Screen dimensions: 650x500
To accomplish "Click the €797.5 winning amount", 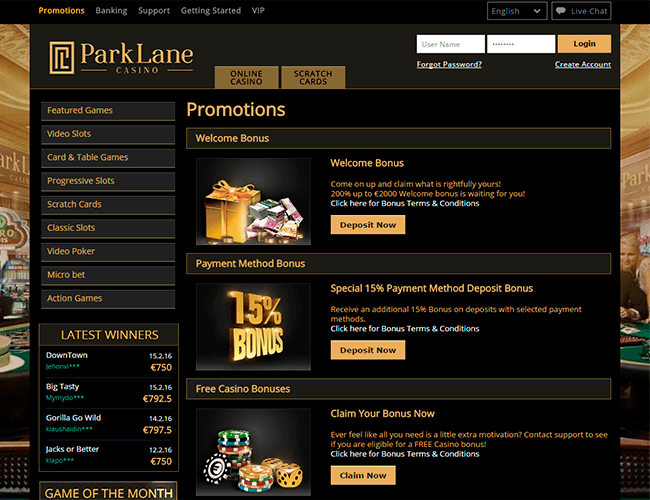I will tap(157, 430).
